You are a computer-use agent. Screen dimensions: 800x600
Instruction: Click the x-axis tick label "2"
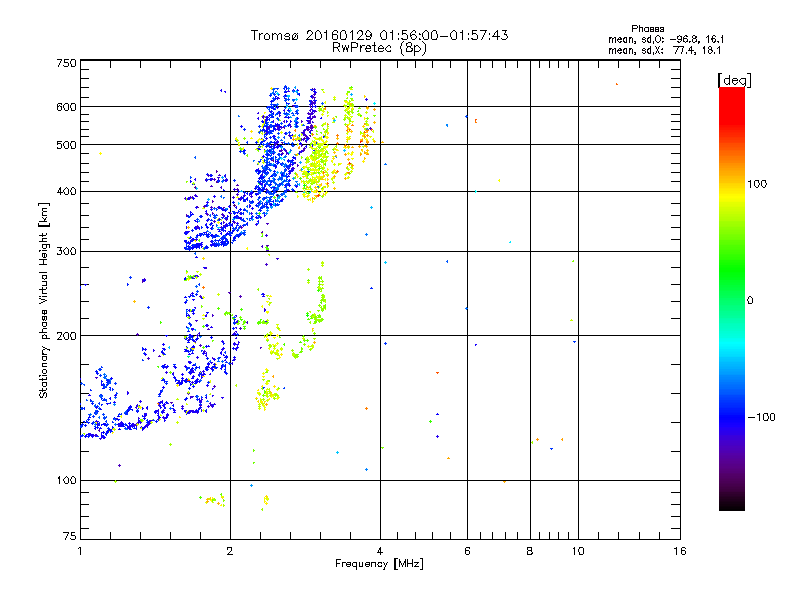pos(230,551)
